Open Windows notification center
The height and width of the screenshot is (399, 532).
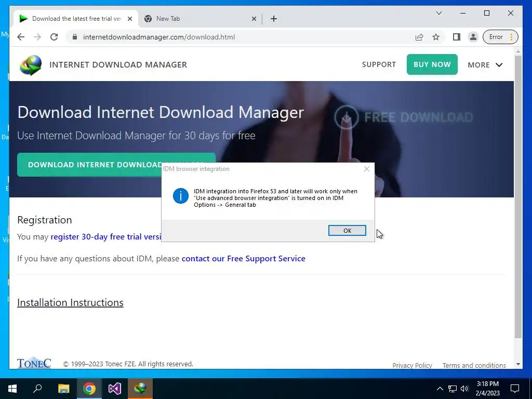pyautogui.click(x=515, y=389)
